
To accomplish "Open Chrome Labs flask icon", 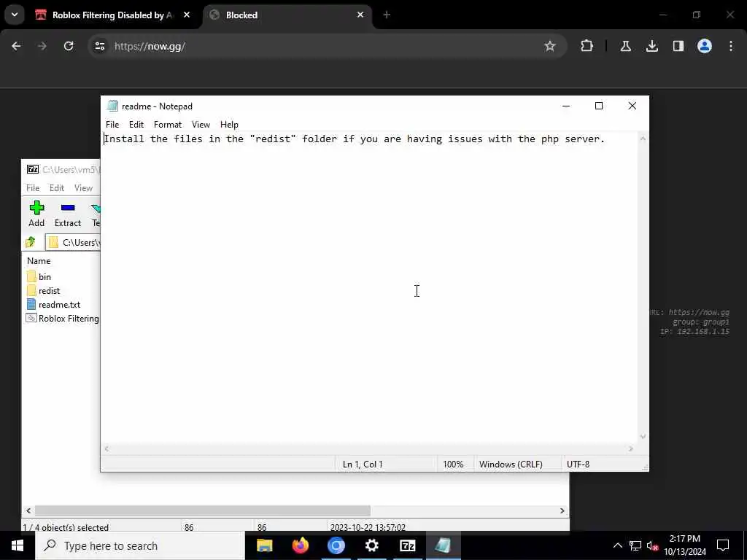I will [x=625, y=46].
